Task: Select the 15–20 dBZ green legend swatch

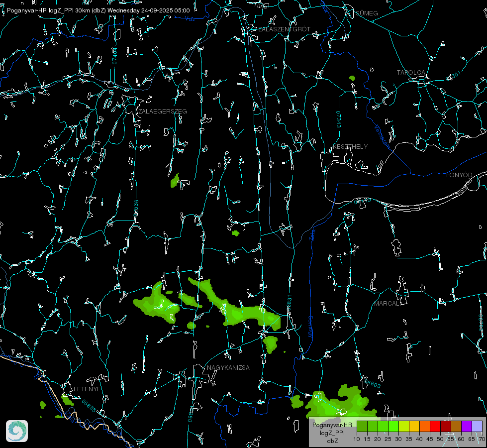Action: [373, 426]
